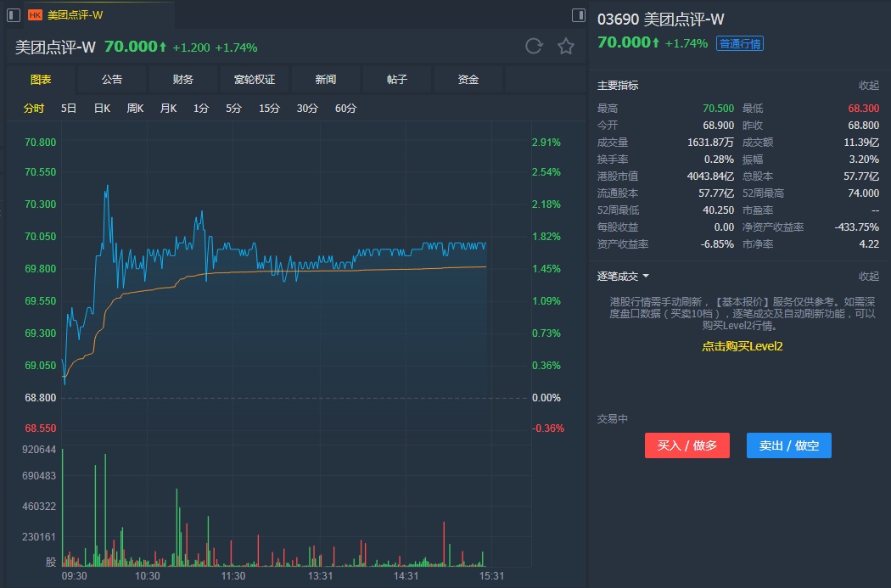Click the 资产收益率 value -6.85%

coord(717,244)
